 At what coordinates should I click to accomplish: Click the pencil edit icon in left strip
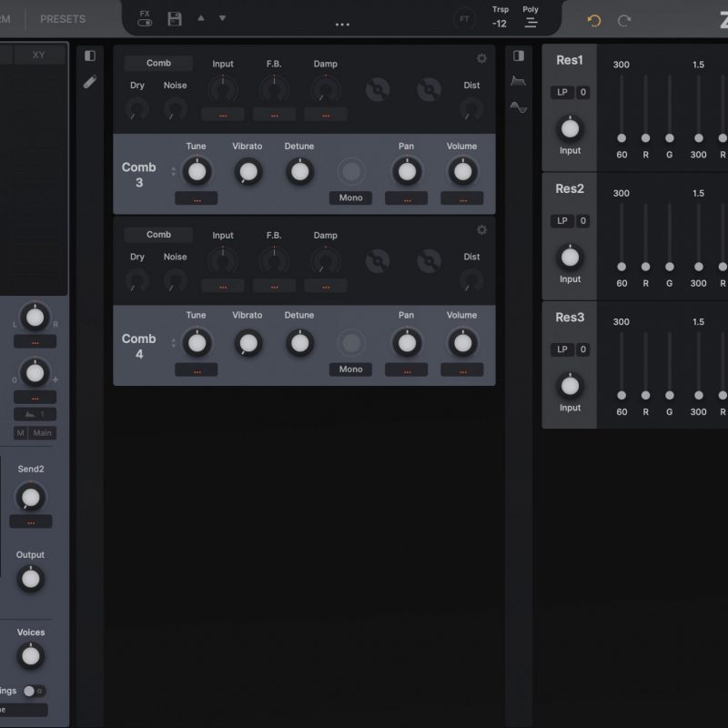(90, 82)
